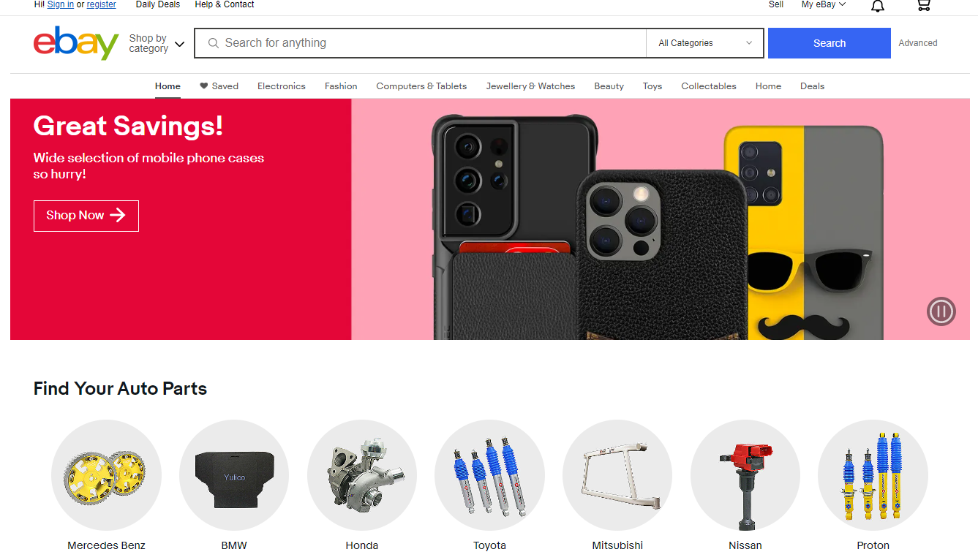Open the Daily Deals link
Image resolution: width=978 pixels, height=560 pixels.
click(x=158, y=4)
